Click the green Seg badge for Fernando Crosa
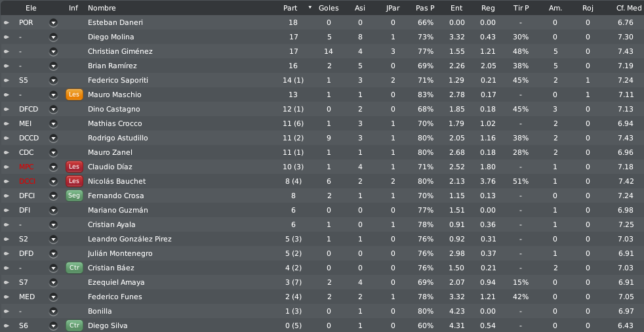 pyautogui.click(x=74, y=196)
